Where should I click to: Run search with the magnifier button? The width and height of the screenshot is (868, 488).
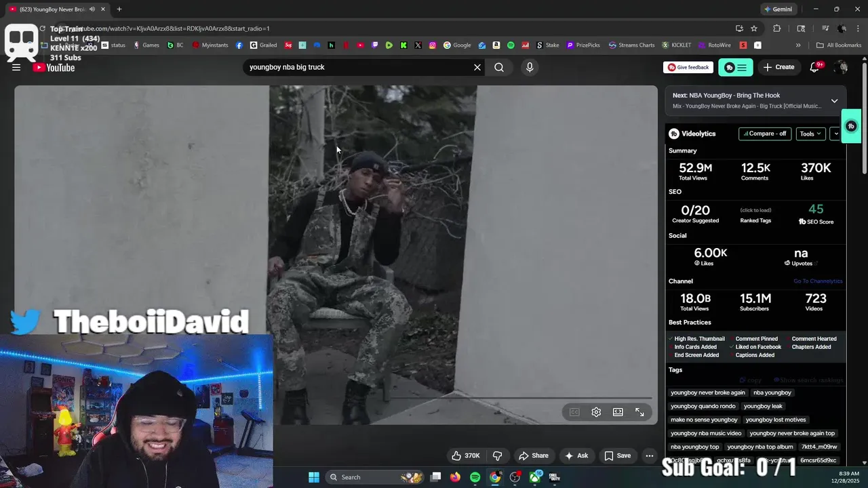(499, 67)
